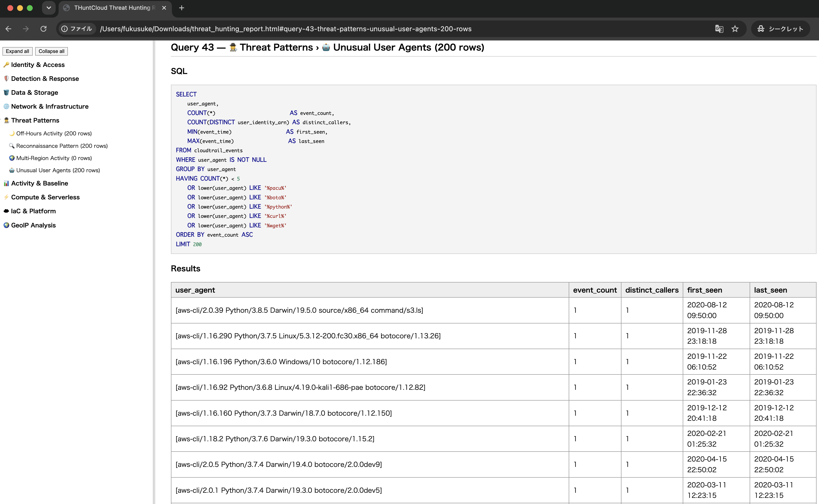
Task: Click the Expand all button
Action: [x=17, y=51]
